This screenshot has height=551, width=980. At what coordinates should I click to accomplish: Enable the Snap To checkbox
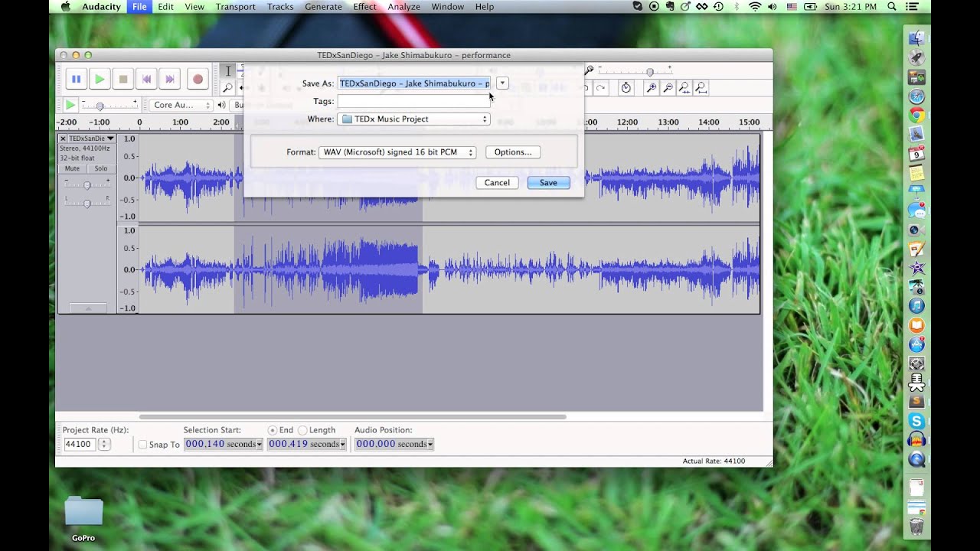tap(142, 444)
